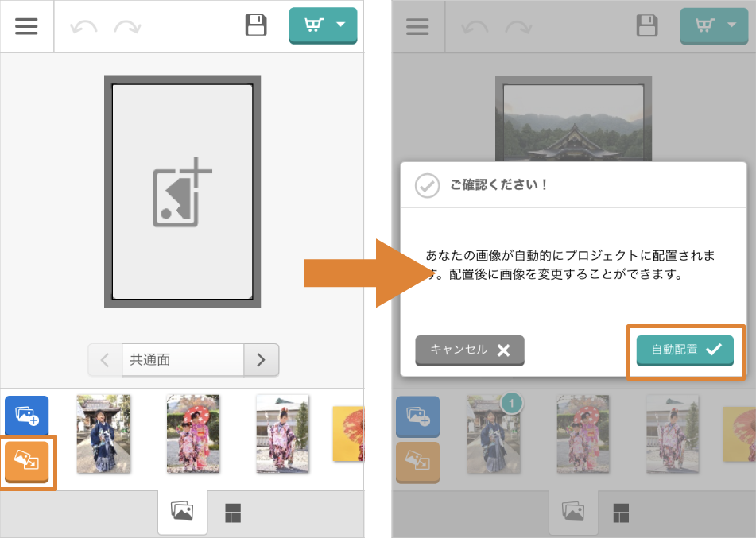
Task: Select pink kimono girl thumbnail, right screen
Action: click(x=673, y=434)
